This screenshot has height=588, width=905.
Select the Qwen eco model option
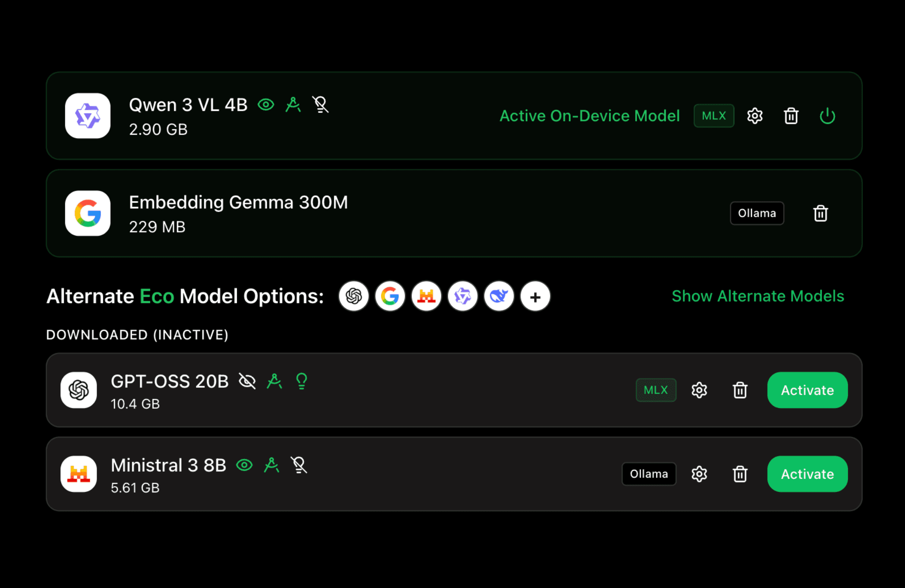[x=463, y=296]
